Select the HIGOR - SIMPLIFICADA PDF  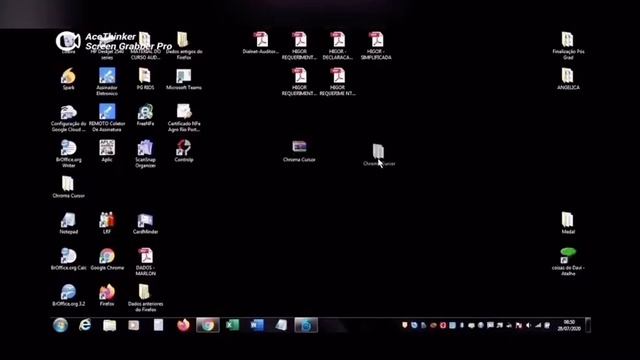[x=376, y=45]
